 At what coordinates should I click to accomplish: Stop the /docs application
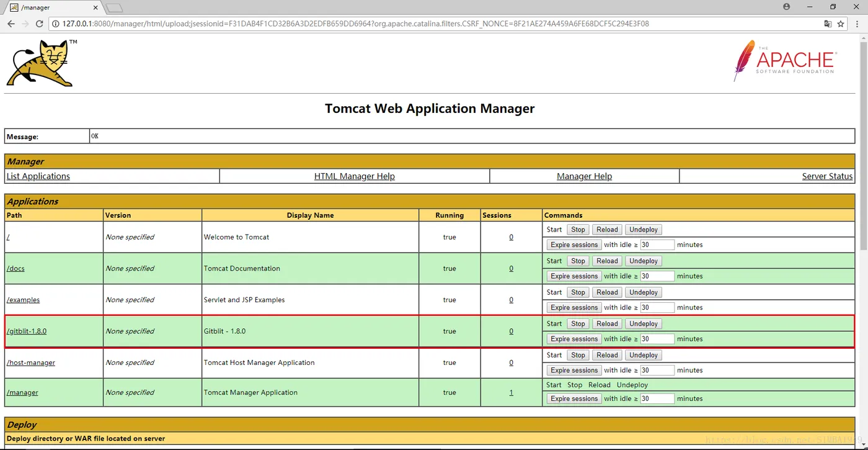(578, 261)
